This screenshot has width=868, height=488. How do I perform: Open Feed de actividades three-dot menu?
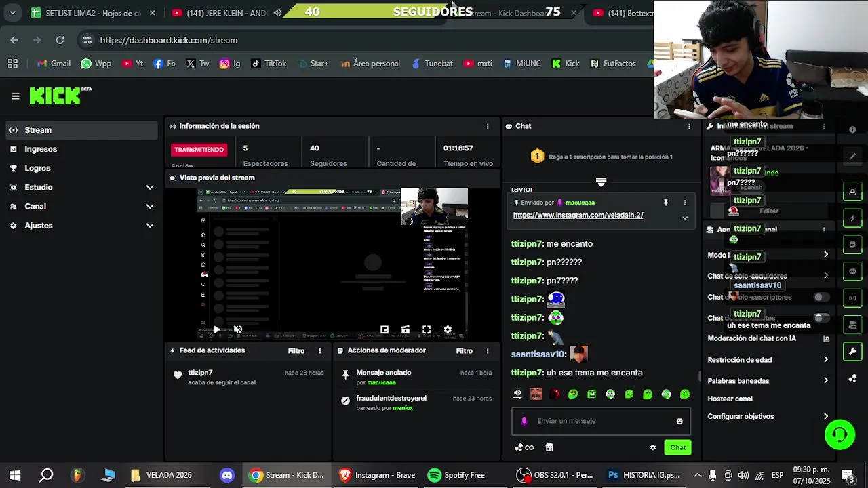(319, 350)
